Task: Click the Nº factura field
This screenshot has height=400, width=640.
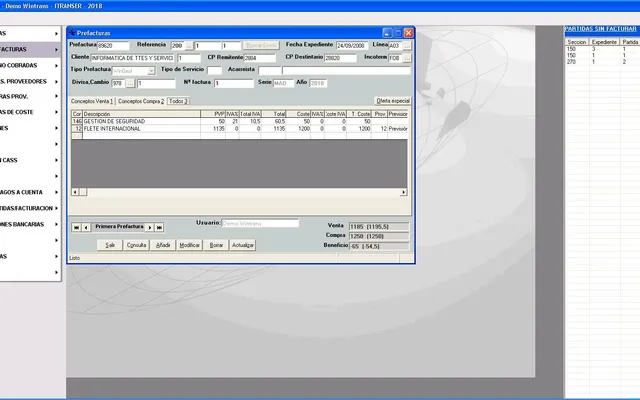Action: [x=234, y=83]
